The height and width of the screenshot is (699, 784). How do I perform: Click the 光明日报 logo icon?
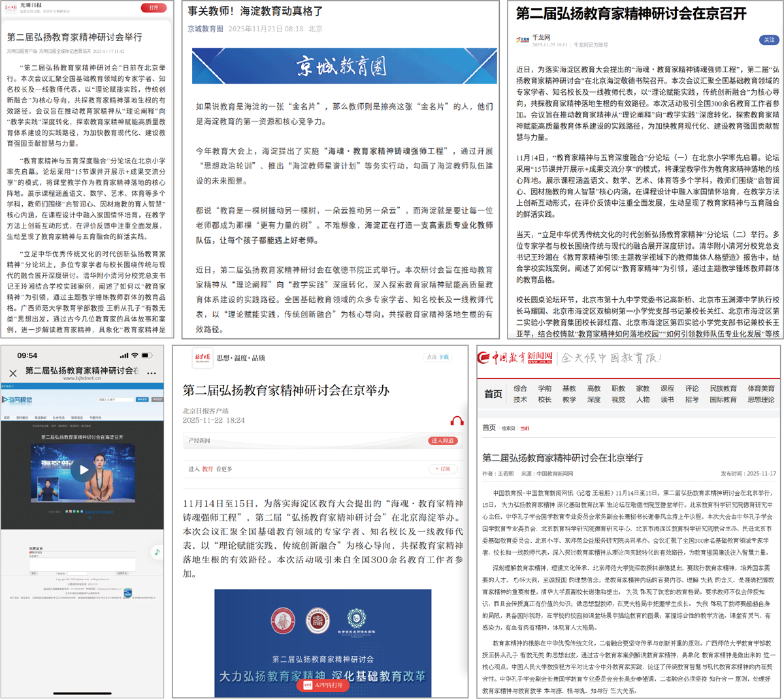(x=10, y=7)
